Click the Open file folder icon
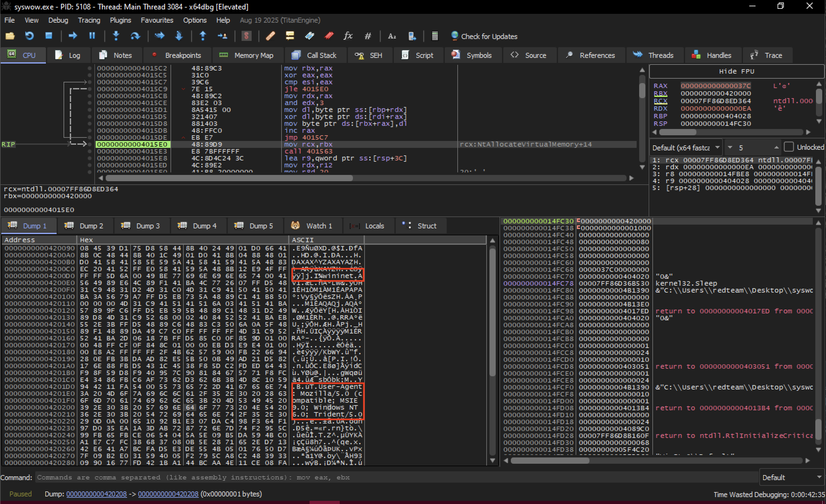The width and height of the screenshot is (826, 504). (10, 36)
